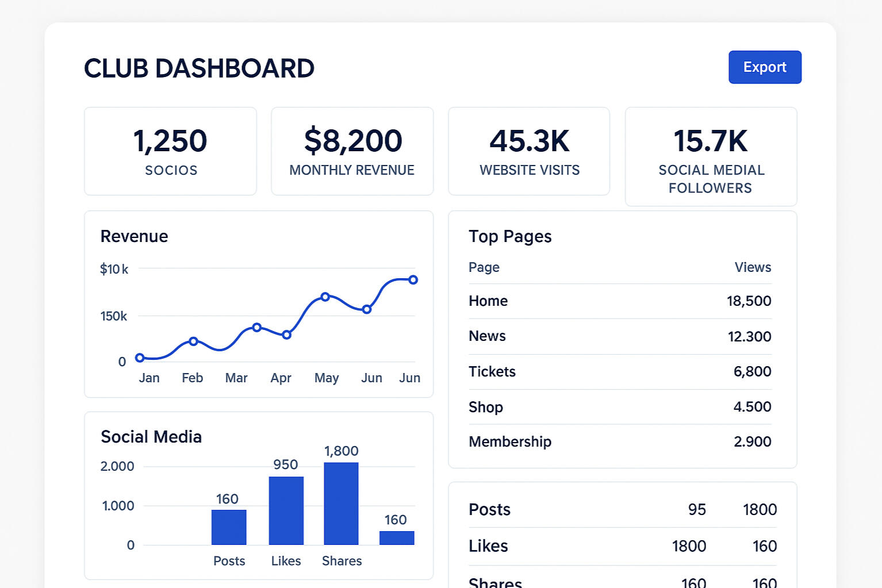882x588 pixels.
Task: Select the $8,200 Monthly Revenue card
Action: [352, 151]
